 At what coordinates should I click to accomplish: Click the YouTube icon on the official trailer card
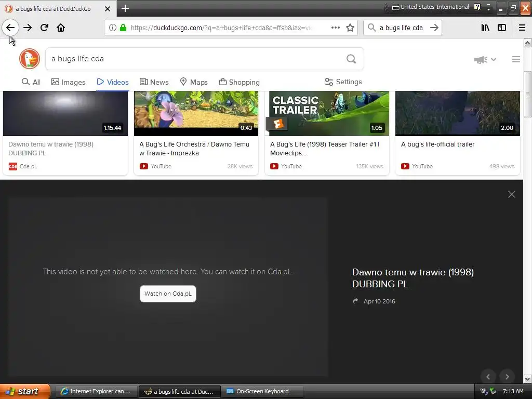(x=405, y=166)
